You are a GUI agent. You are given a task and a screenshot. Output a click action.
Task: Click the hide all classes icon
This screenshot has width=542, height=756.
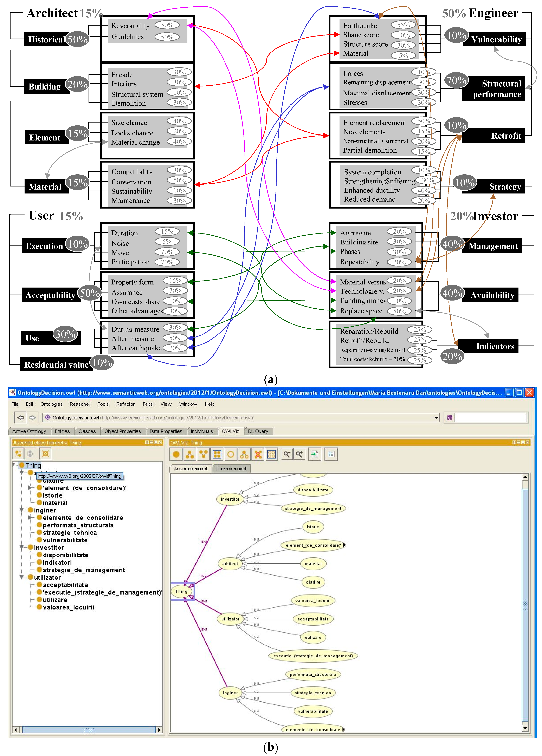pos(271,454)
